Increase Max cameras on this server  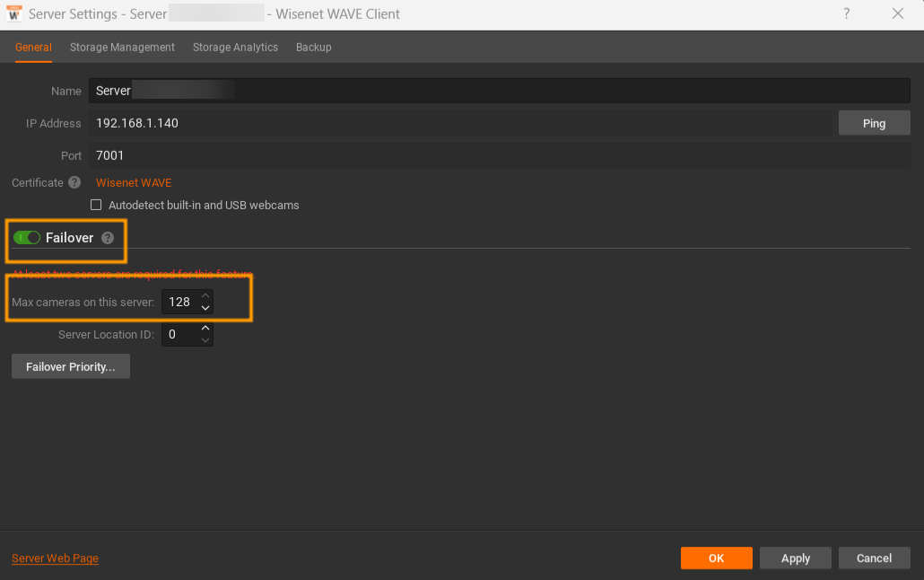point(205,295)
